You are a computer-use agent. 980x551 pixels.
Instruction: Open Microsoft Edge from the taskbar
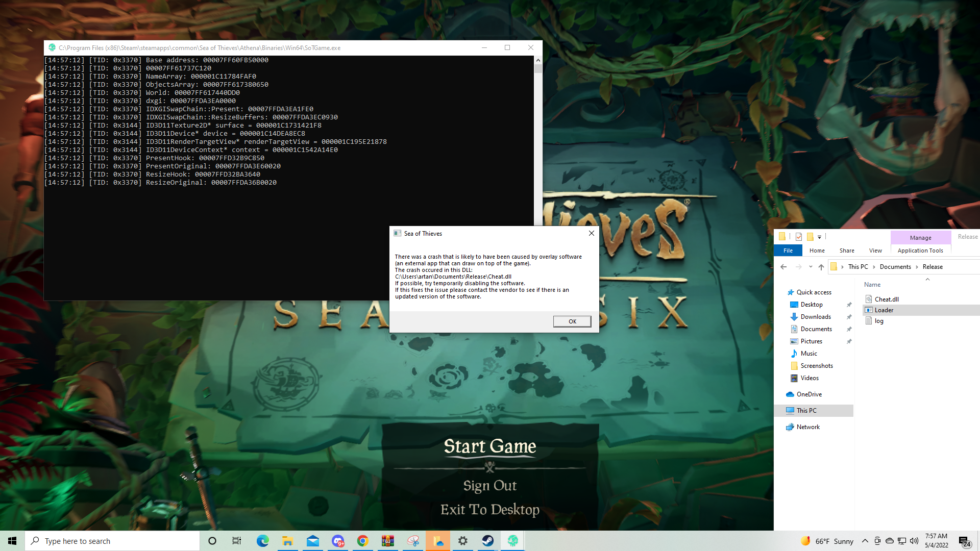point(262,541)
